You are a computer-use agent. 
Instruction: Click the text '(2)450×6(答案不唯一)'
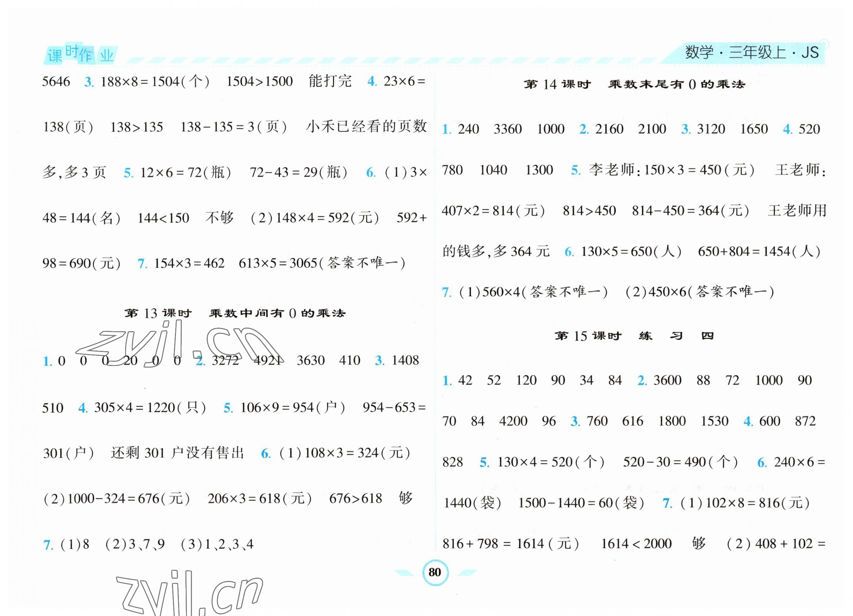pyautogui.click(x=700, y=292)
